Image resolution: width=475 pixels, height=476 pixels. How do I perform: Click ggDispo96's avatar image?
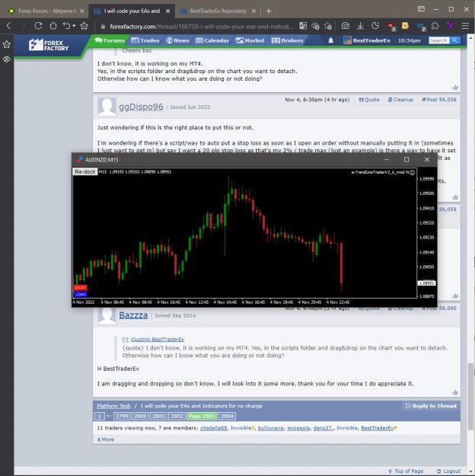coord(107,107)
